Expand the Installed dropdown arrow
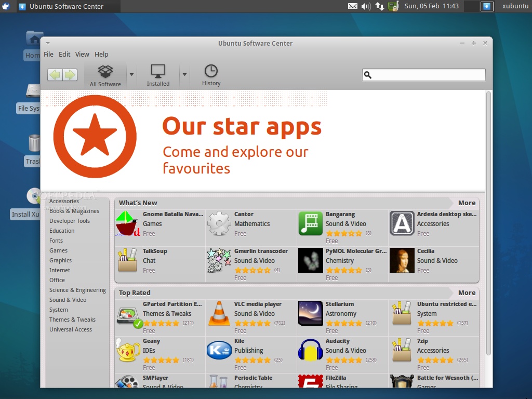Screen dimensions: 532x399 click(x=184, y=75)
